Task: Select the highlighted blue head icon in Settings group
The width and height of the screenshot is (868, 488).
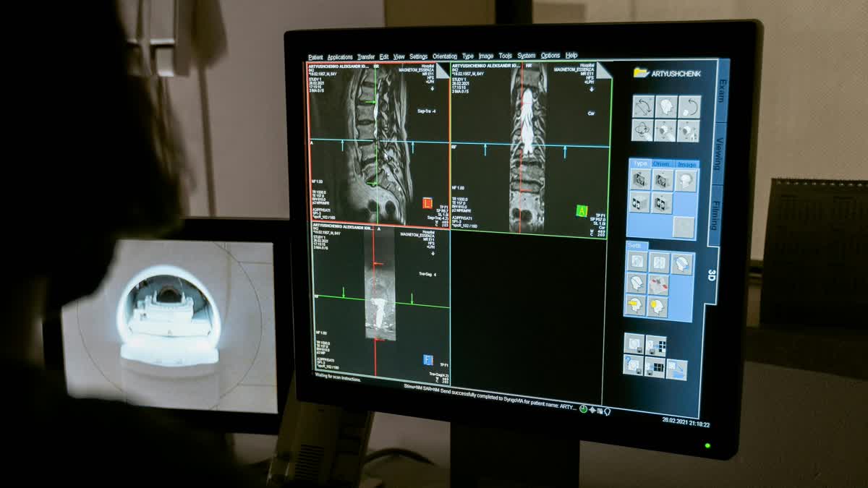Action: [x=681, y=262]
